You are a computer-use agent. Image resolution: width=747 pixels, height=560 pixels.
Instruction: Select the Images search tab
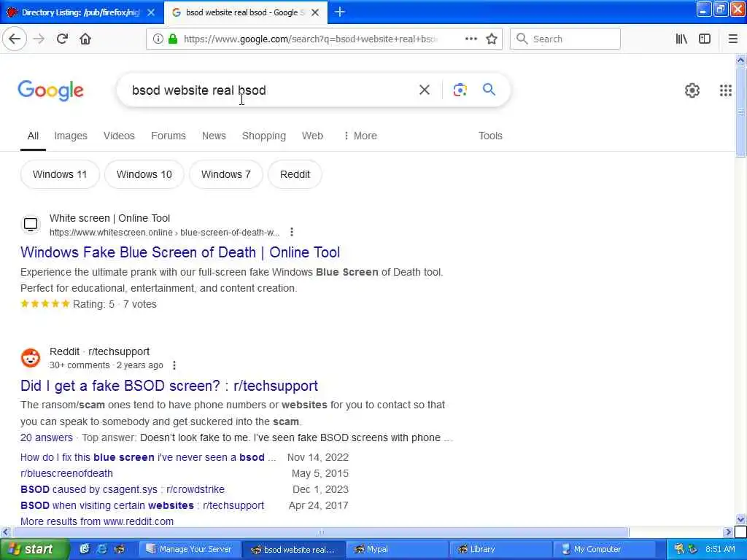[x=71, y=136]
